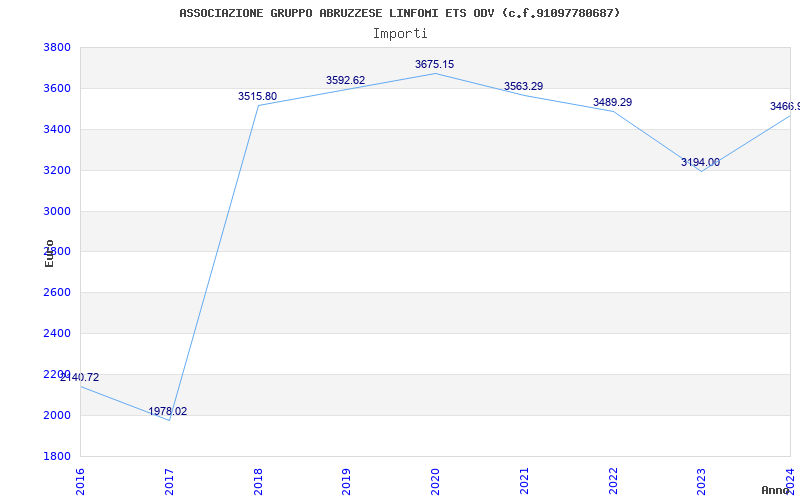Click y-axis tick 2400
The height and width of the screenshot is (500, 800).
[55, 334]
